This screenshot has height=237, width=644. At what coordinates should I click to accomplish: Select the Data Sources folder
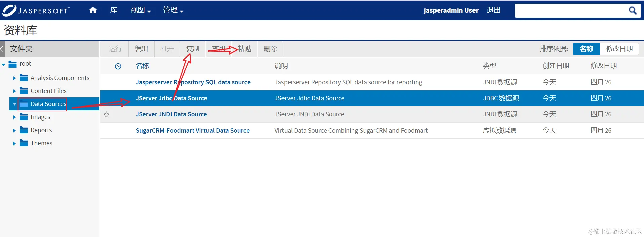click(x=48, y=104)
